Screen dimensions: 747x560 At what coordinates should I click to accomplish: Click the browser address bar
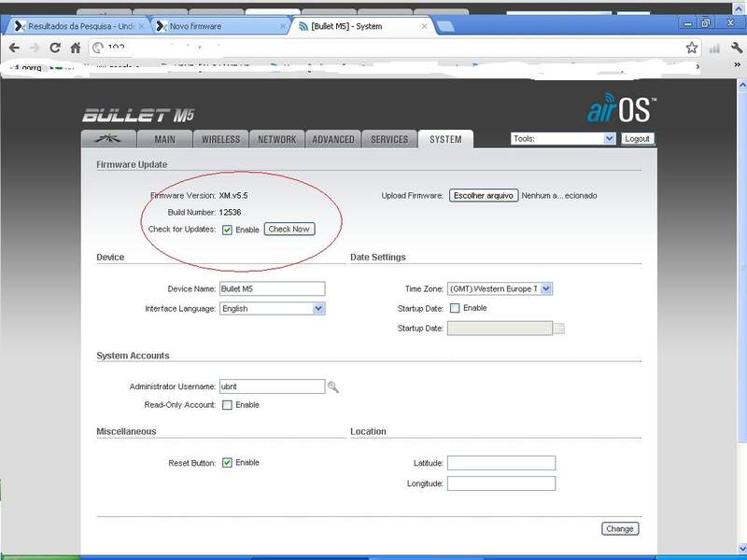(x=394, y=48)
